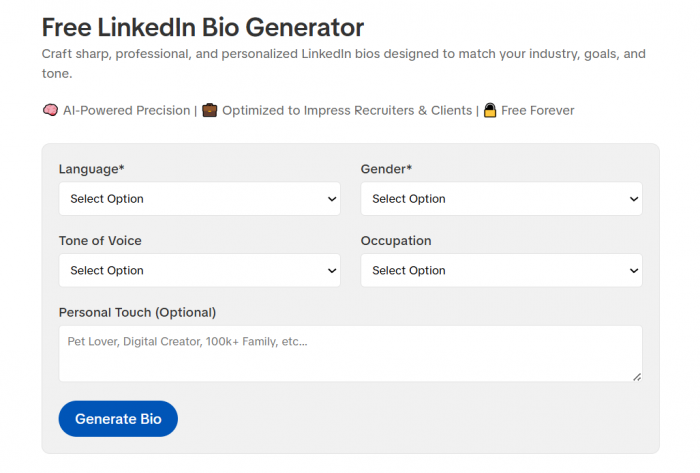
Task: Focus the Personal Touch text area
Action: pos(350,353)
